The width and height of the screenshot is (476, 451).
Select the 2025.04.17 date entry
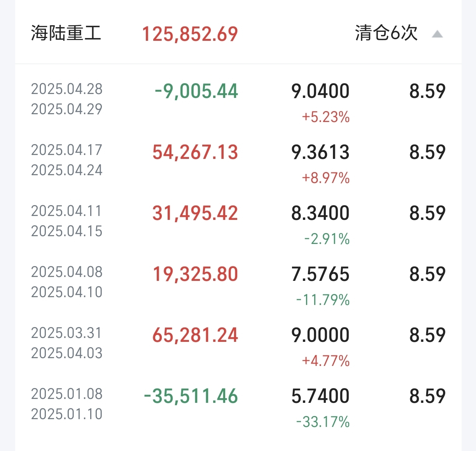pos(67,150)
